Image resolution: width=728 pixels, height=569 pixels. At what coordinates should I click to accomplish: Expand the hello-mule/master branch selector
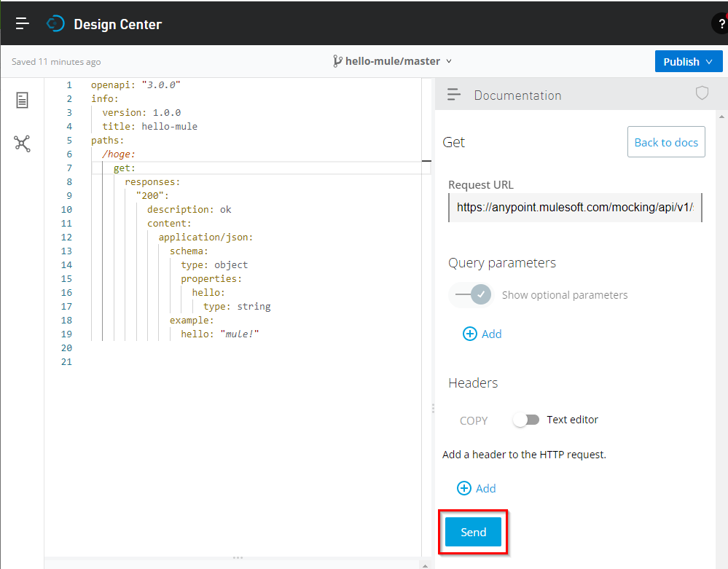450,61
